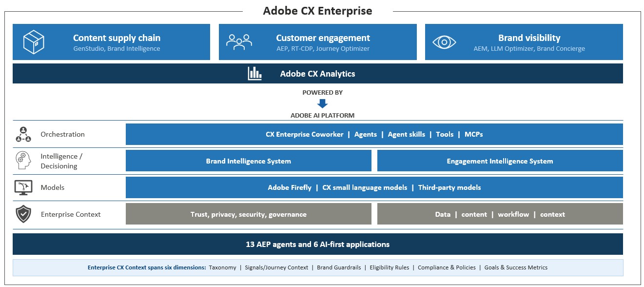The height and width of the screenshot is (287, 644).
Task: Select the Content supply chain heading
Action: [117, 38]
